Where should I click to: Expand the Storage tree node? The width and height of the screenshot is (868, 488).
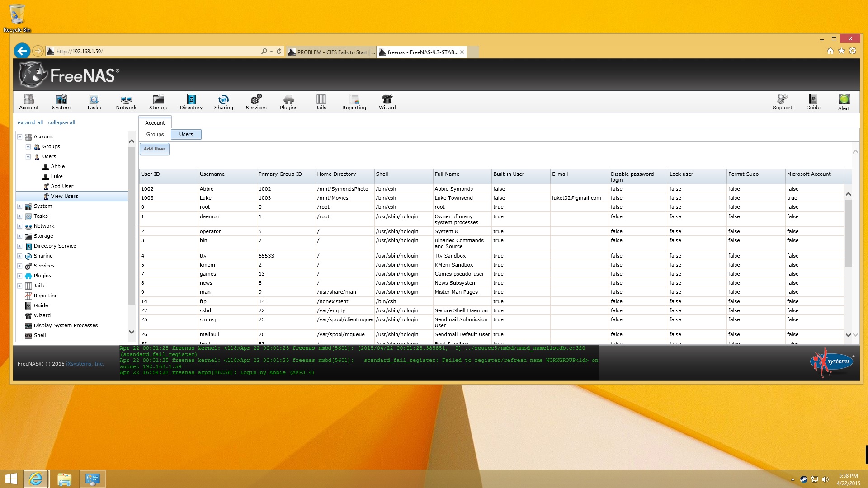pos(20,236)
